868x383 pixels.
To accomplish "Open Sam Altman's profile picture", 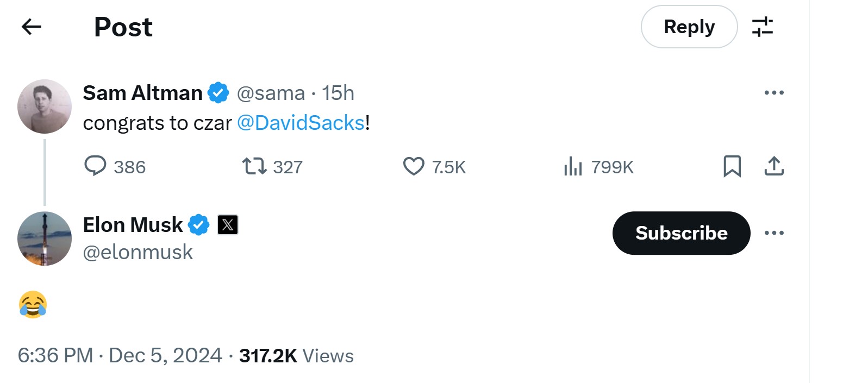I will (x=45, y=106).
